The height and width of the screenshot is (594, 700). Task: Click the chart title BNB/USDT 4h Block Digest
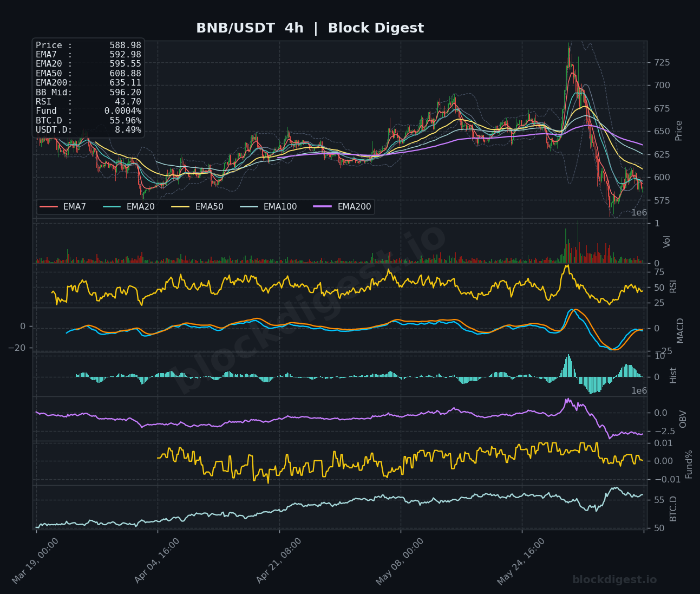click(x=310, y=28)
